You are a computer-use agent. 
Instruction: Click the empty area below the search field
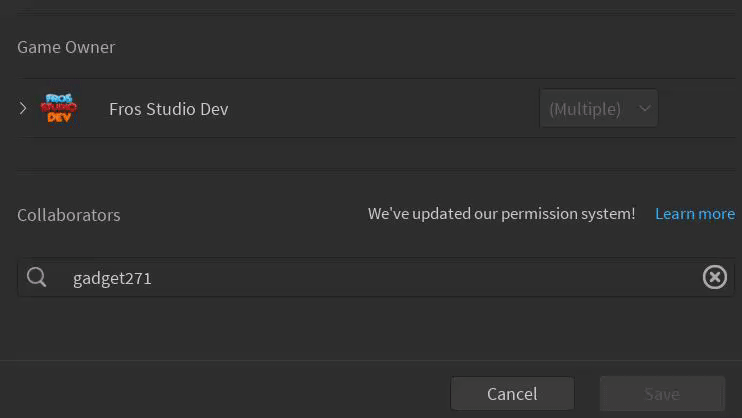point(370,328)
